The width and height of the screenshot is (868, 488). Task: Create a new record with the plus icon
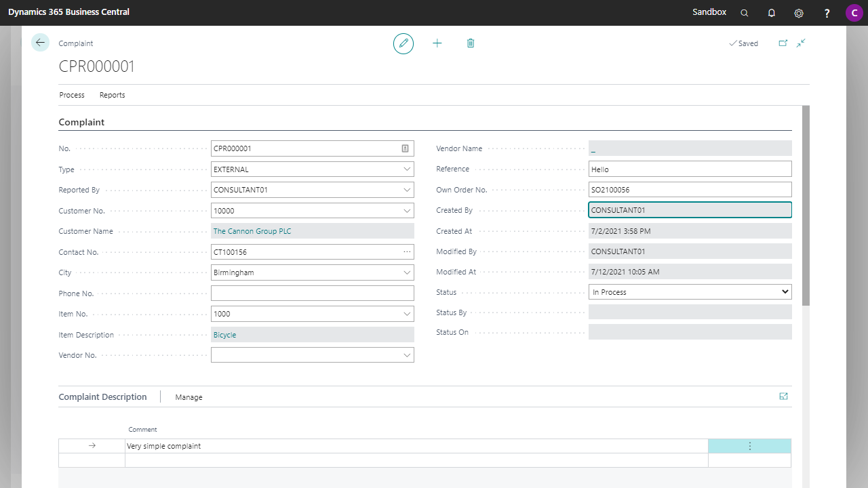[437, 43]
